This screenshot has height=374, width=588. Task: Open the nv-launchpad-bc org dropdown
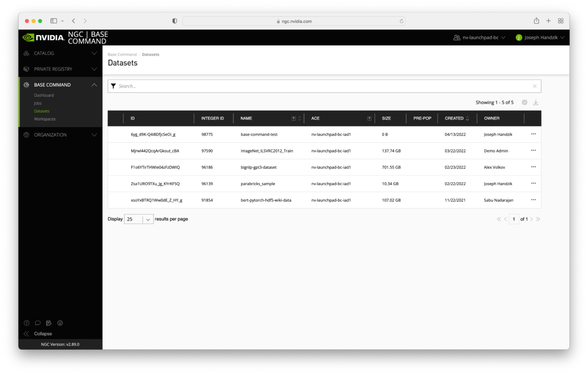(x=479, y=38)
